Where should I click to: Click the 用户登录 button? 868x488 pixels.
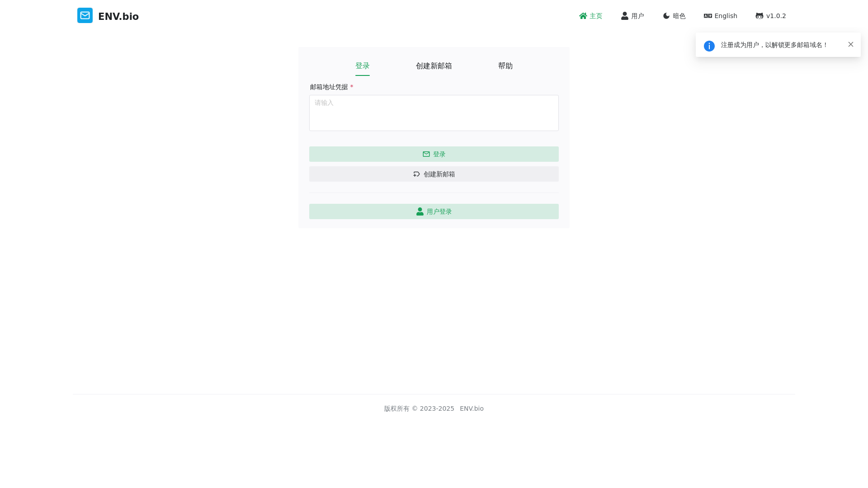point(434,211)
